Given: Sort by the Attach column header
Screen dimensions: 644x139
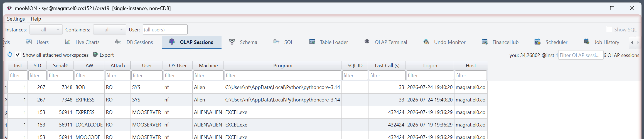Looking at the screenshot, I should pos(118,65).
